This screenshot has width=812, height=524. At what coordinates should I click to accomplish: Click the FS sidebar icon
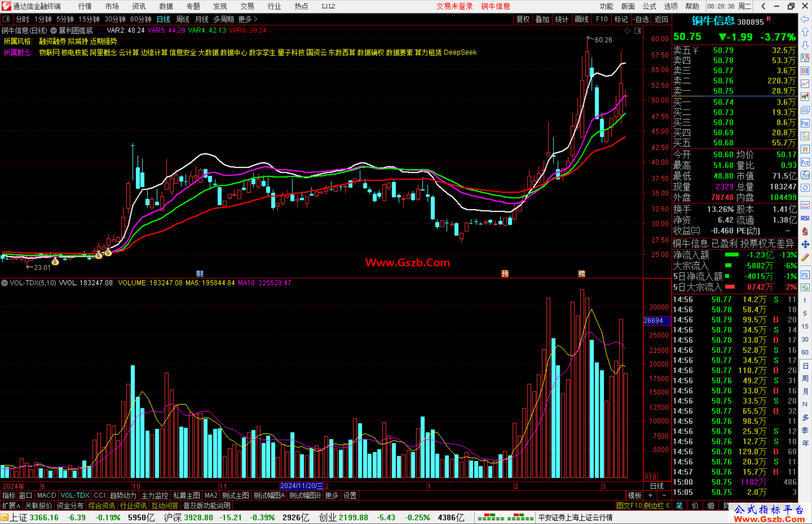point(805,275)
